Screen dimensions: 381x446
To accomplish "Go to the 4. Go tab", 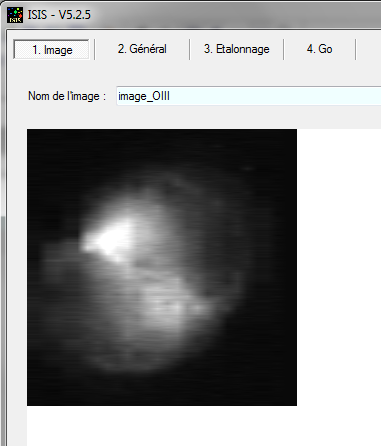I will point(319,49).
